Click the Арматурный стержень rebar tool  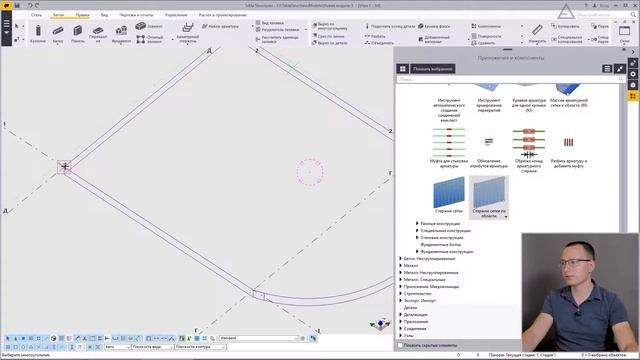[188, 33]
